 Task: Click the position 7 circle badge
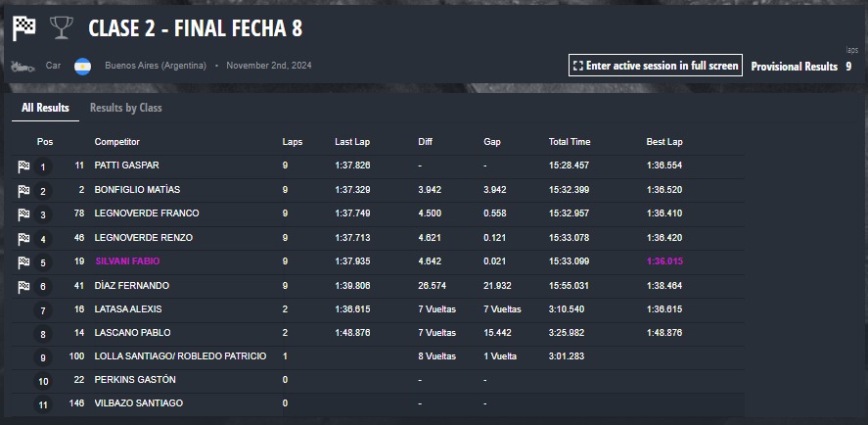[x=43, y=310]
